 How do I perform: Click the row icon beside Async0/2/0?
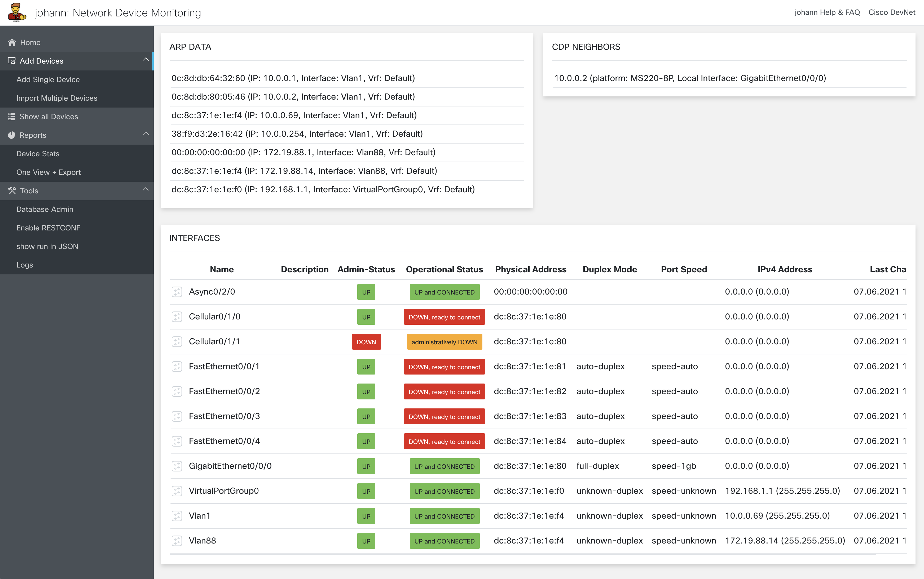[x=177, y=292]
